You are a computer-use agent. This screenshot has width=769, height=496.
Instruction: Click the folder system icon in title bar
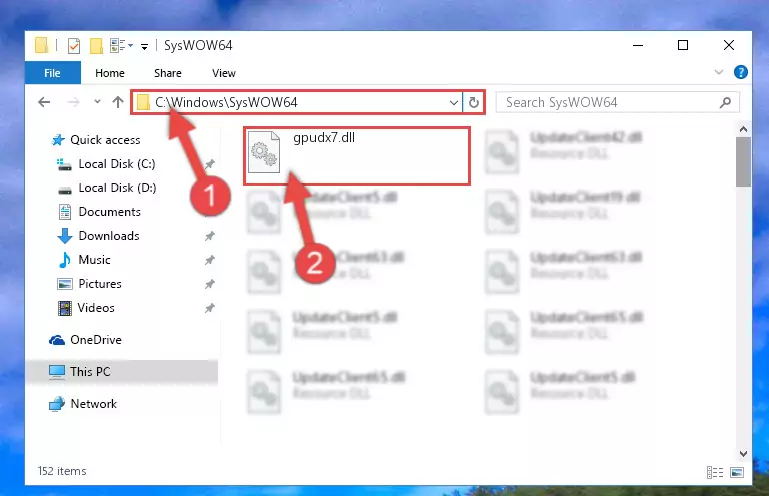(42, 45)
